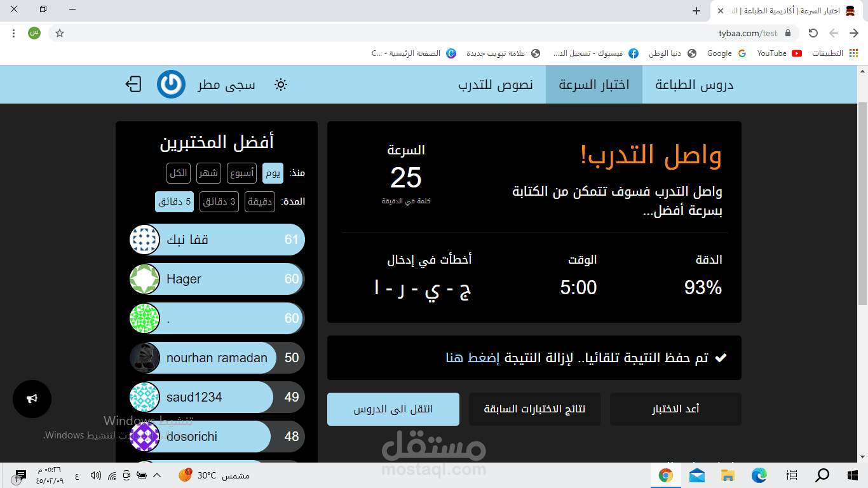
Task: Open taskbar search magnifier
Action: click(x=822, y=475)
